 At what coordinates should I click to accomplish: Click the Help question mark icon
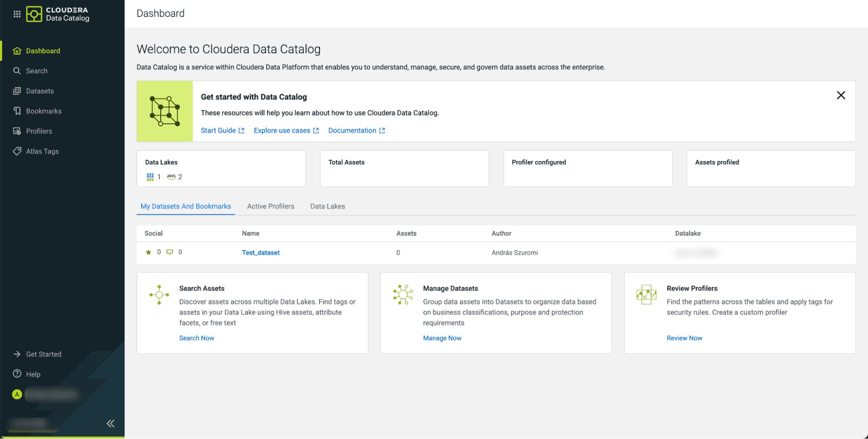tap(17, 374)
